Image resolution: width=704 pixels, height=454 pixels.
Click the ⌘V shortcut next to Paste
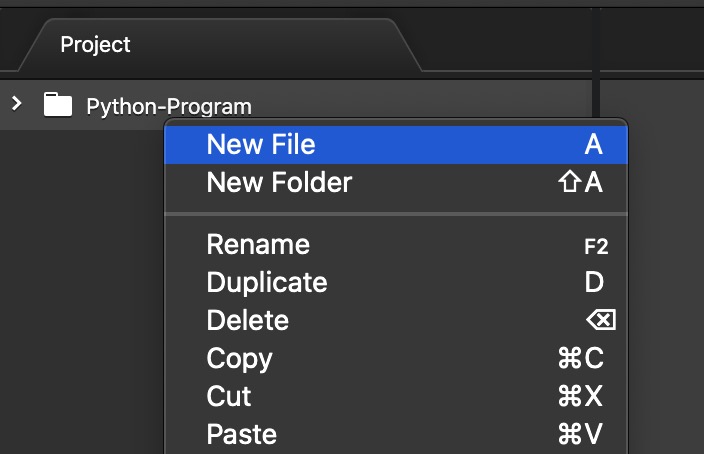(580, 435)
